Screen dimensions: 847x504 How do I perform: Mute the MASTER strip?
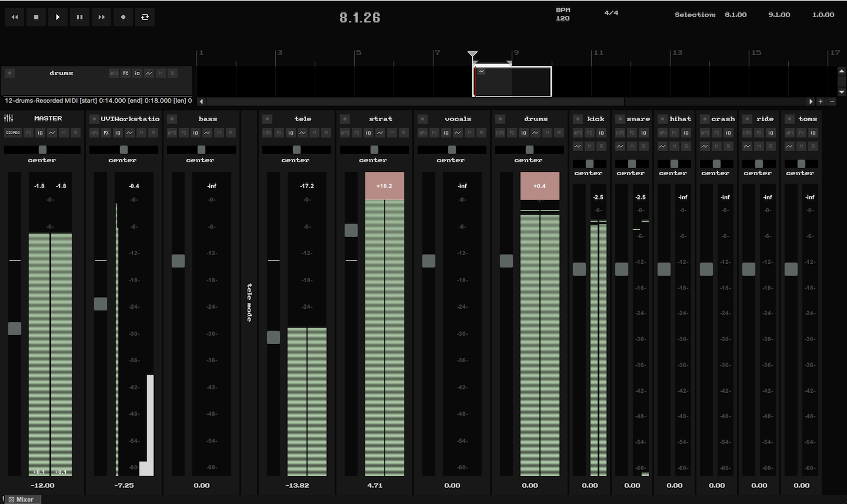point(64,133)
